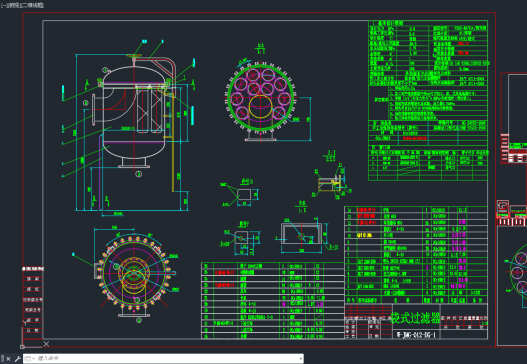Open command line customize wrench menu
The height and width of the screenshot is (364, 527).
[17, 359]
